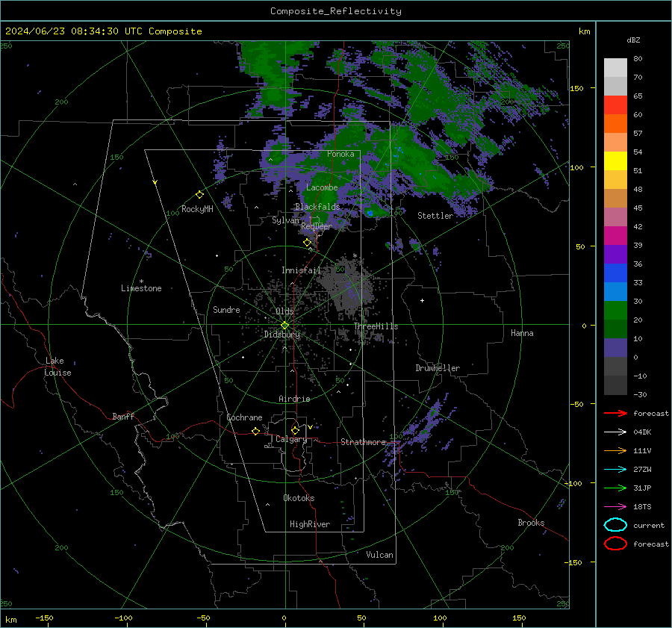Click the dBZ legend heading
Viewport: 672px width, 628px height.
click(x=633, y=40)
